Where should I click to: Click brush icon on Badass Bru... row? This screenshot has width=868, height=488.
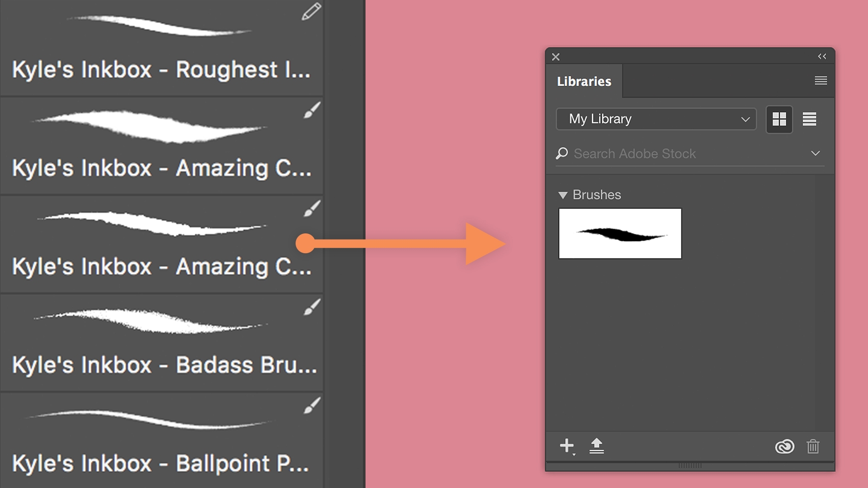pyautogui.click(x=312, y=307)
